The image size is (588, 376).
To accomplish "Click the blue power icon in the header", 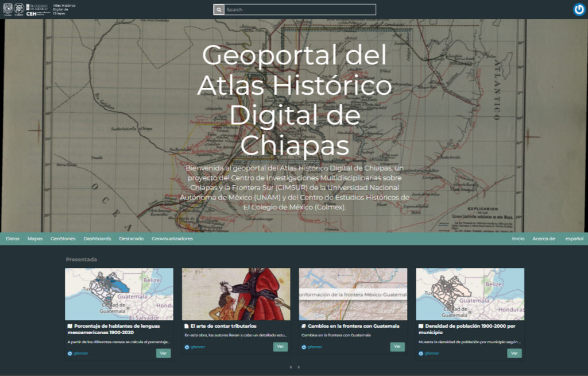I will 579,9.
